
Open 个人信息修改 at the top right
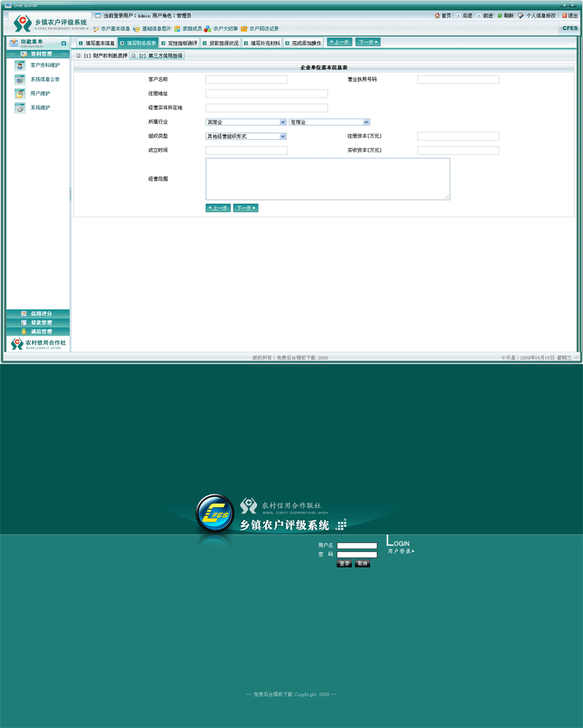539,15
